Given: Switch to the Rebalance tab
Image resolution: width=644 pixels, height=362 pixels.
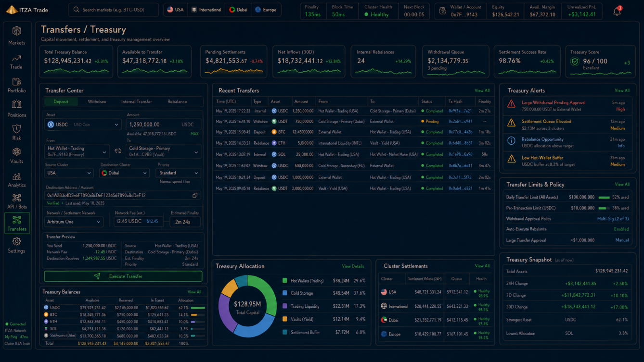Looking at the screenshot, I should [x=177, y=101].
